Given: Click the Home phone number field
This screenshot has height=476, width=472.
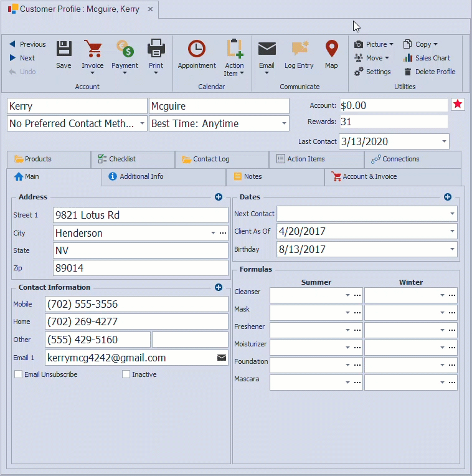Looking at the screenshot, I should 136,321.
